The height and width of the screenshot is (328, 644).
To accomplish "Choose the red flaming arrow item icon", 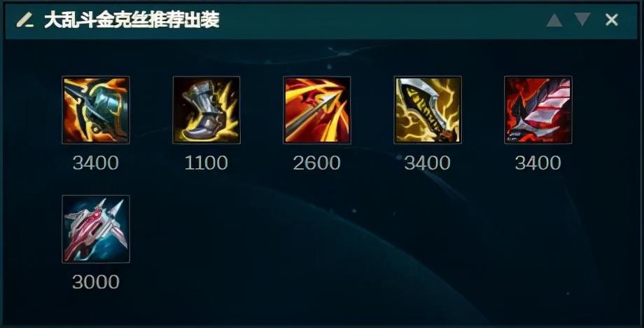I will point(317,110).
